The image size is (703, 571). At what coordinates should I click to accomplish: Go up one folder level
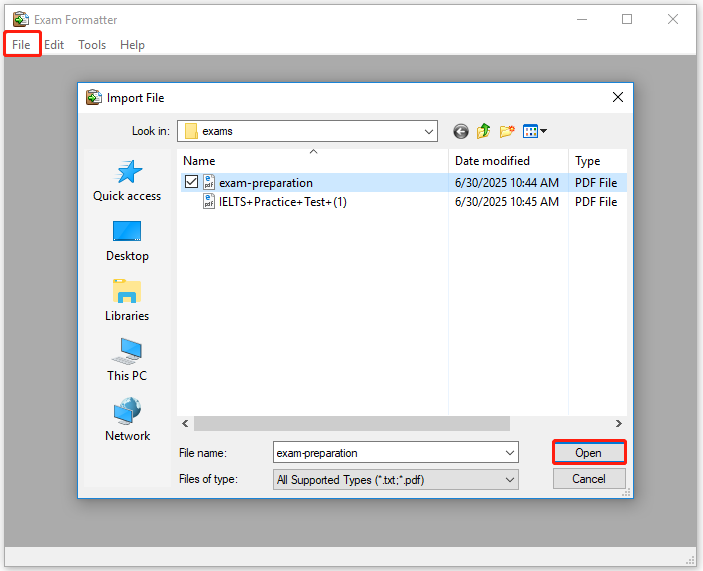coord(483,131)
